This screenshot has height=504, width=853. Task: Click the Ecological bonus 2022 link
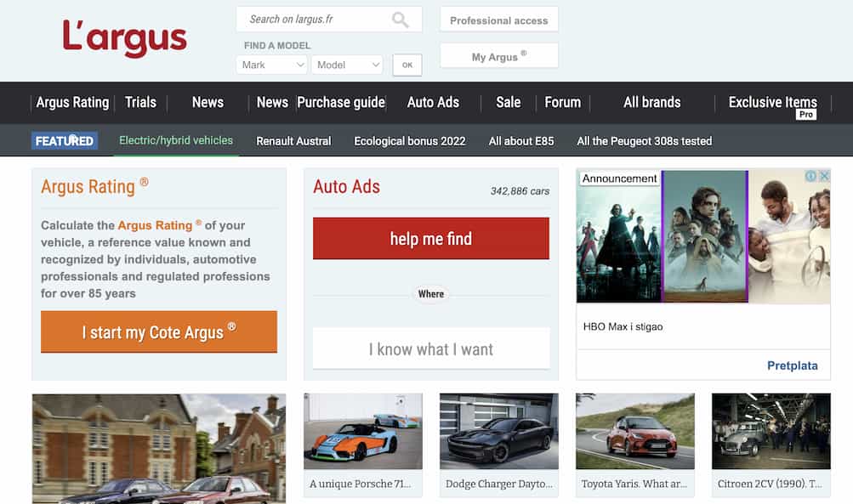click(x=409, y=141)
